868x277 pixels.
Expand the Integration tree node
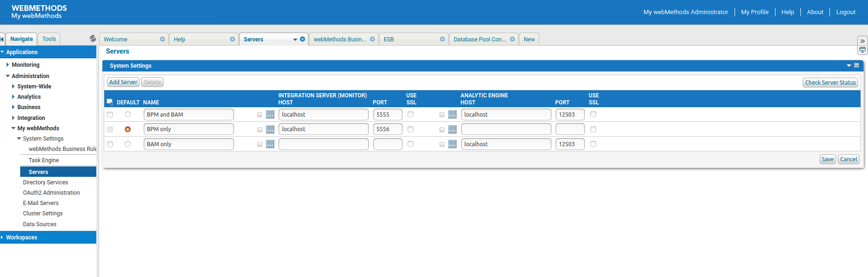tap(13, 118)
